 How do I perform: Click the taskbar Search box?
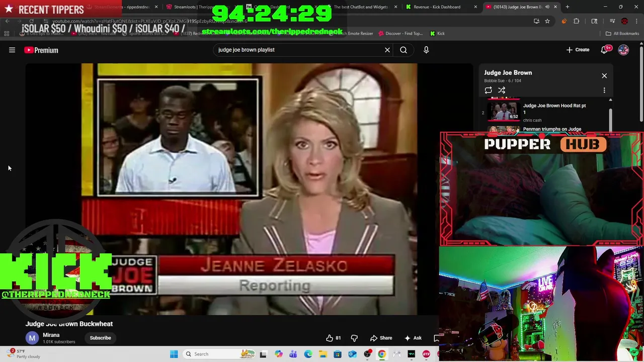point(220,354)
